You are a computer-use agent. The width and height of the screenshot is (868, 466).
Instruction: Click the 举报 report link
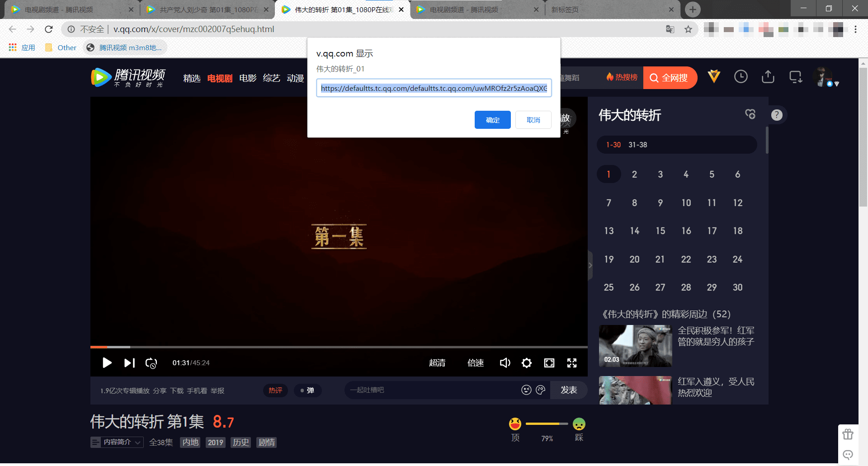(x=217, y=391)
